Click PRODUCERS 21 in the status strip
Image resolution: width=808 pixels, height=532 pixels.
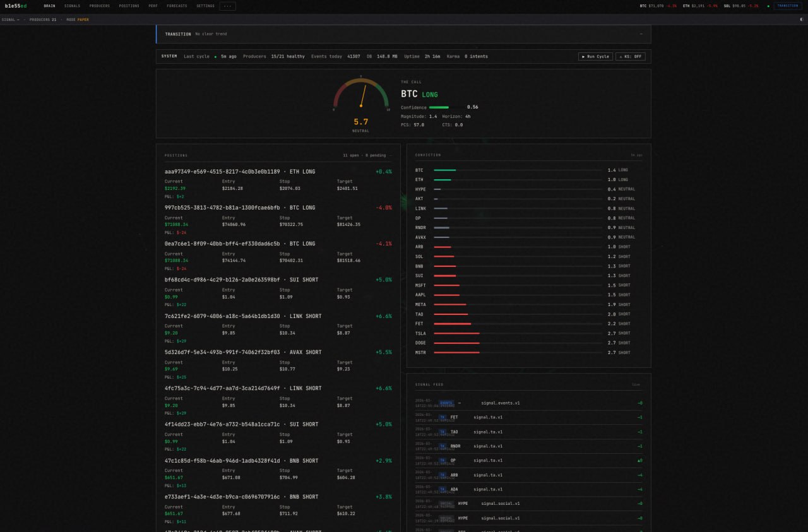tap(43, 20)
